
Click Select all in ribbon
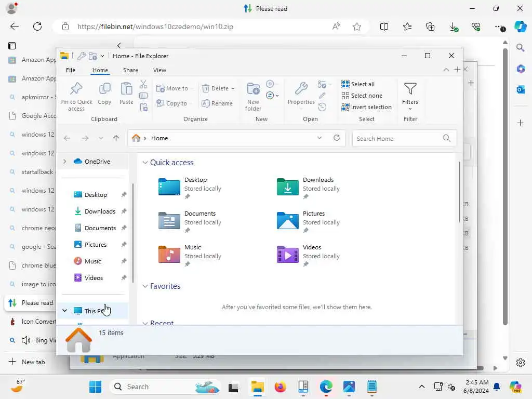click(x=358, y=84)
